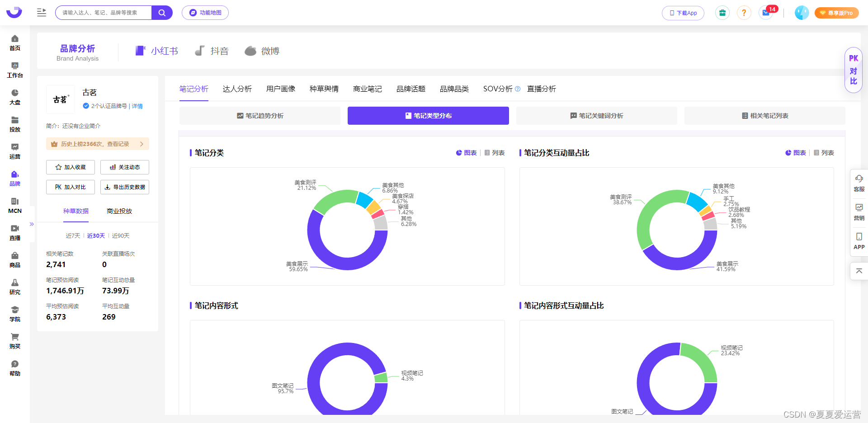Viewport: 868px width, 423px height.
Task: Open 品牌 in the sidebar
Action: tap(15, 179)
